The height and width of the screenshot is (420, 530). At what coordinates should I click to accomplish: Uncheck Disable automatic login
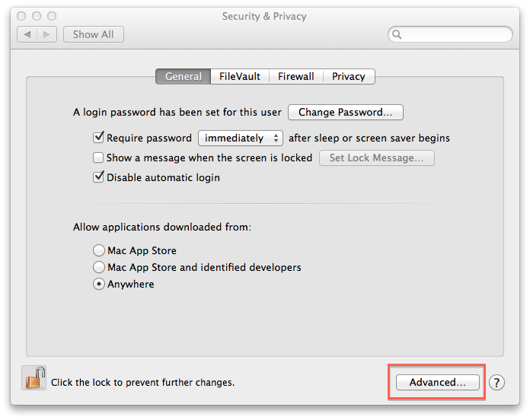pyautogui.click(x=98, y=177)
